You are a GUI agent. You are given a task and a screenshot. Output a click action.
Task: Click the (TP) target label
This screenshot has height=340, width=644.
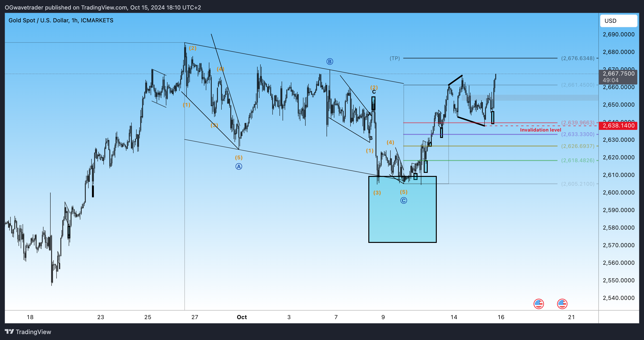pos(395,58)
